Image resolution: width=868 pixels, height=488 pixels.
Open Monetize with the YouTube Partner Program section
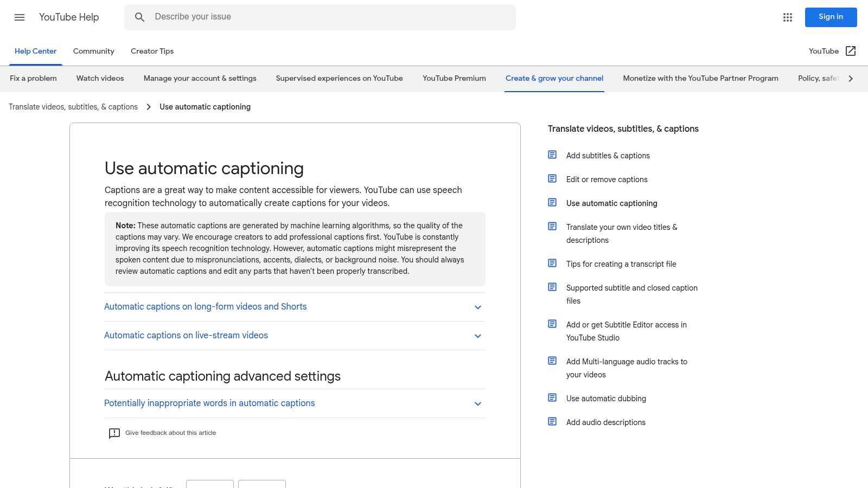700,78
